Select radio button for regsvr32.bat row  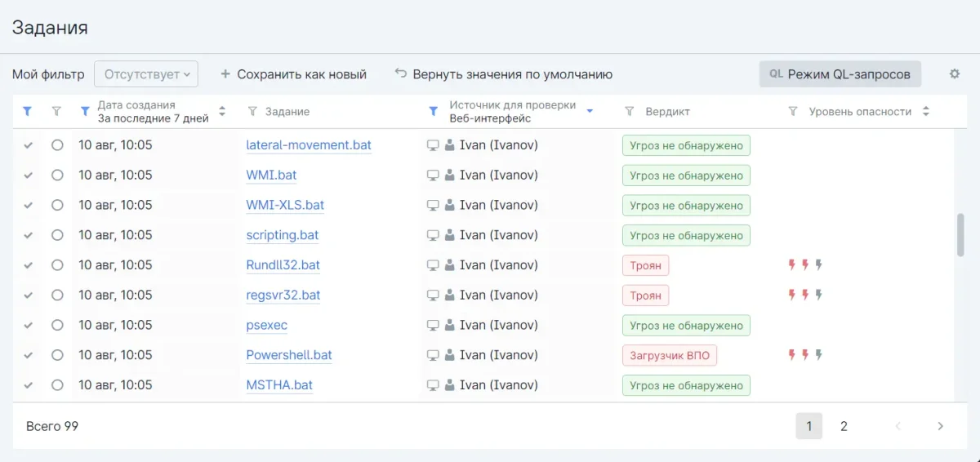point(57,295)
